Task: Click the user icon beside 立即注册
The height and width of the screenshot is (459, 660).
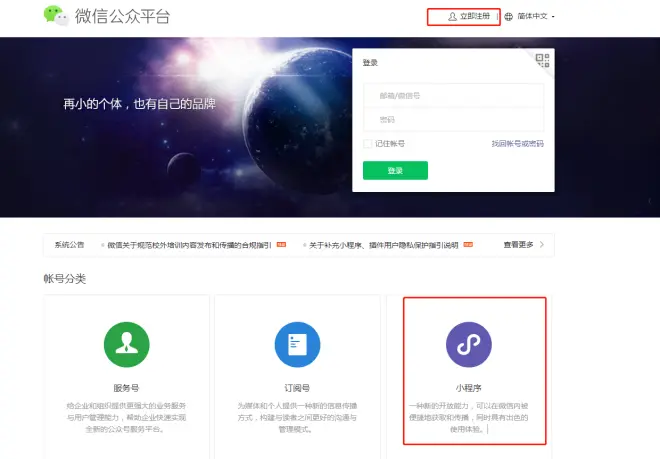Action: tap(452, 16)
